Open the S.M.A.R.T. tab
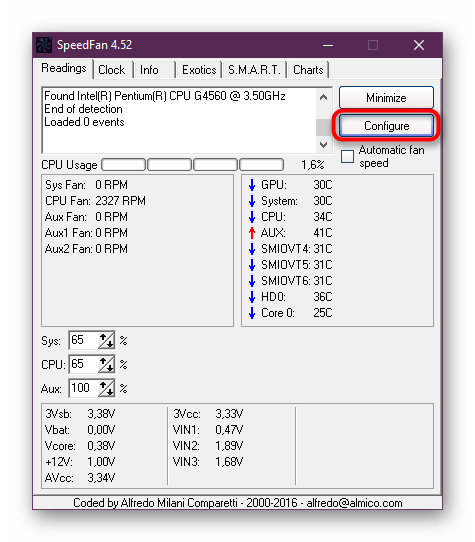475x542 pixels. point(254,70)
